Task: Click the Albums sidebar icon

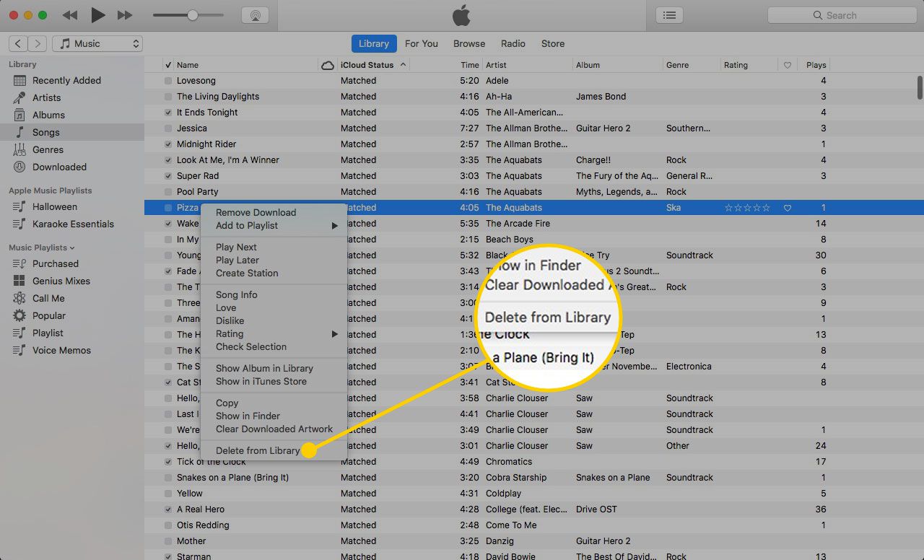Action: click(19, 115)
